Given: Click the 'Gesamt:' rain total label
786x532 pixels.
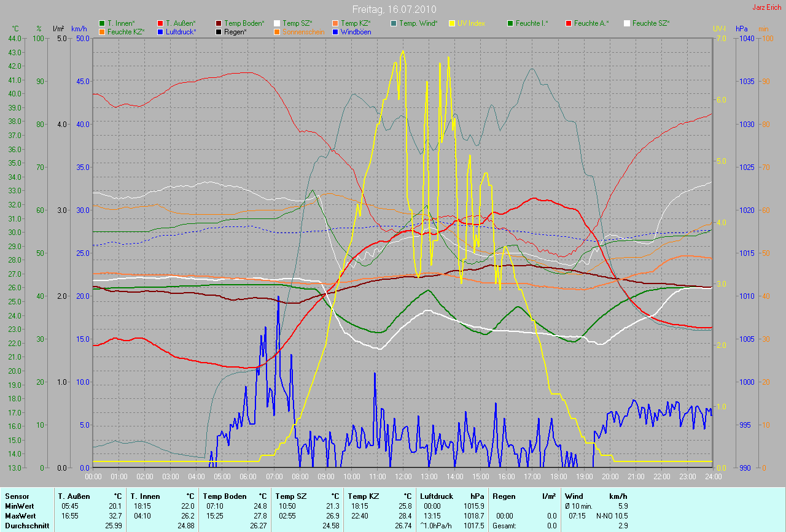Looking at the screenshot, I should point(504,526).
